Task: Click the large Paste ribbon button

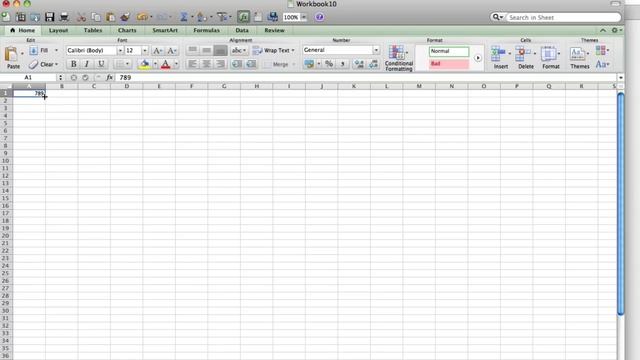Action: coord(12,58)
